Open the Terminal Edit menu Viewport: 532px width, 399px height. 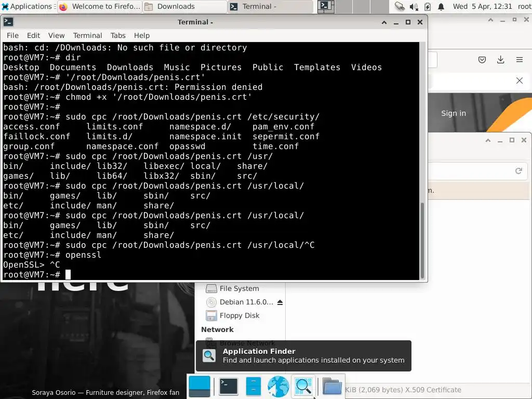tap(33, 35)
